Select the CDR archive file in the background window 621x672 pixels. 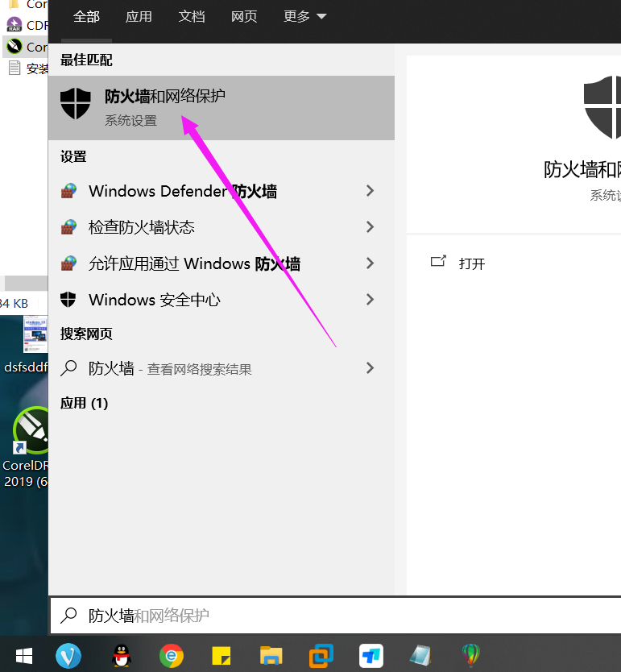[27, 25]
